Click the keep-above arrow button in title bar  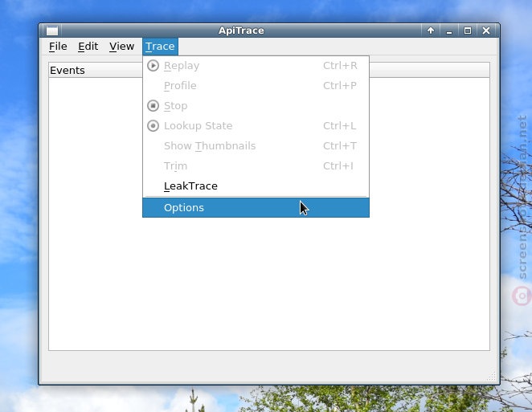tap(431, 31)
